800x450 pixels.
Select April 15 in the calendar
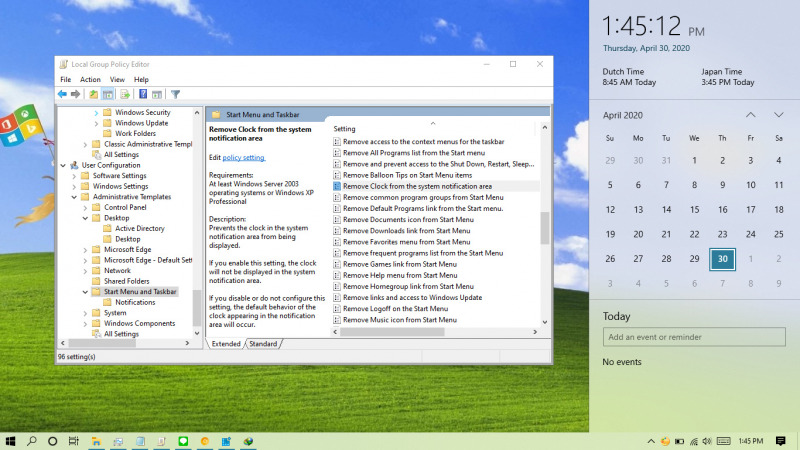point(694,210)
